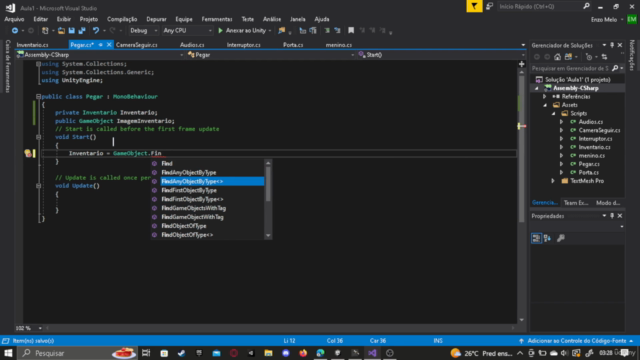Click the pending changes clock icon in Solution Explorer
Screen dimensions: 640x360
click(589, 57)
